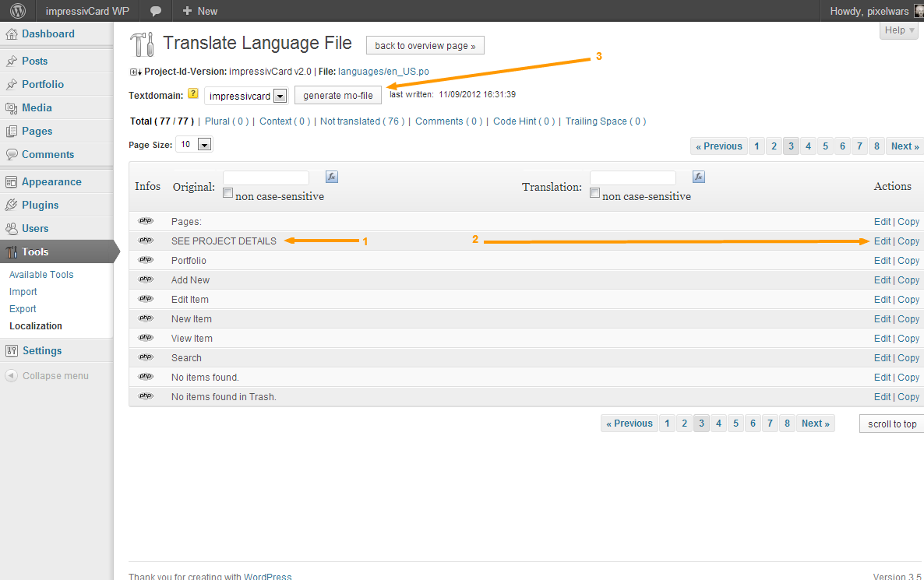Expand the Help panel tab
924x580 pixels.
[x=899, y=30]
